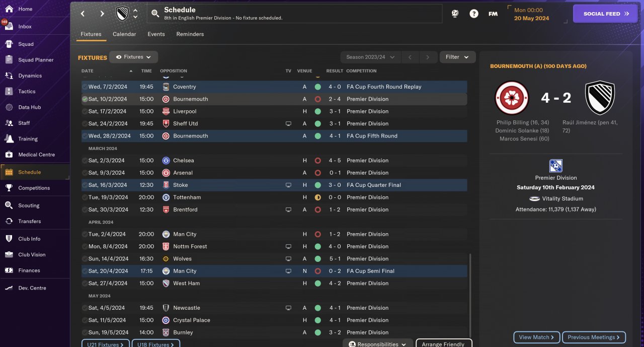Click the View Match button

[536, 337]
